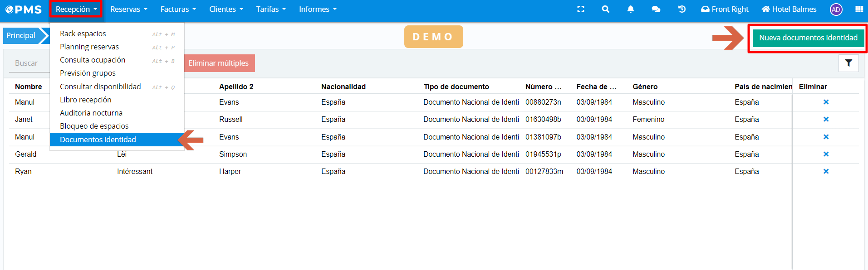Click the AD user avatar

pos(836,10)
